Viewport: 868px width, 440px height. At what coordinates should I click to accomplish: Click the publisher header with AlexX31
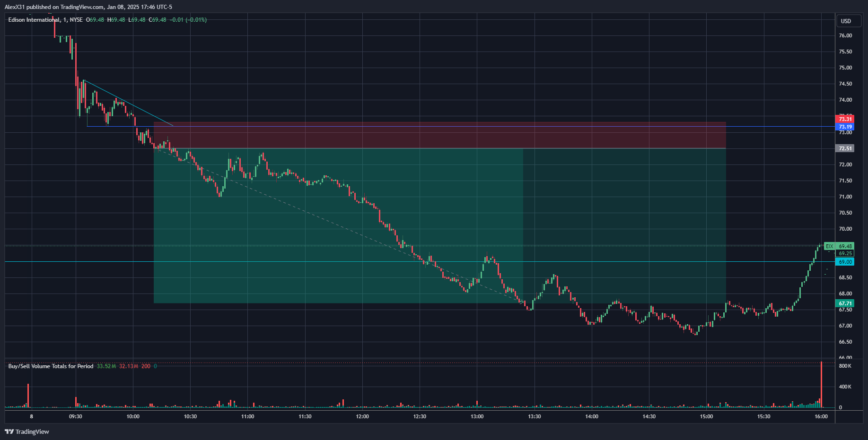click(x=88, y=7)
